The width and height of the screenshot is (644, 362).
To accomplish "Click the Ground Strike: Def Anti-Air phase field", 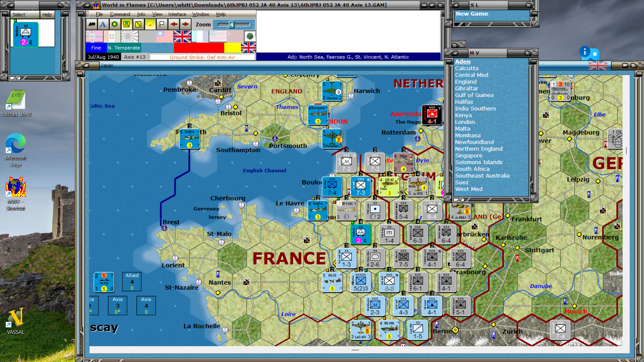I will [x=202, y=57].
